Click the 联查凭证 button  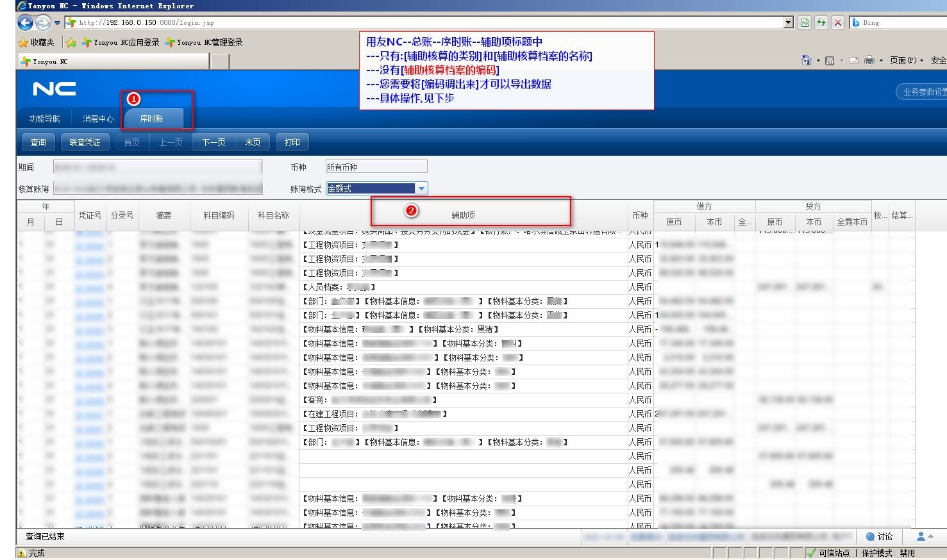(x=85, y=142)
